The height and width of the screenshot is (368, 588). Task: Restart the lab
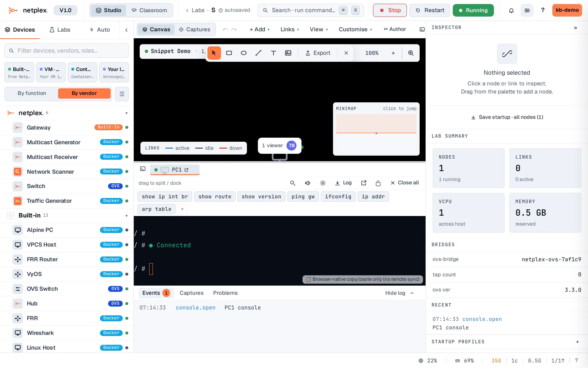point(430,10)
